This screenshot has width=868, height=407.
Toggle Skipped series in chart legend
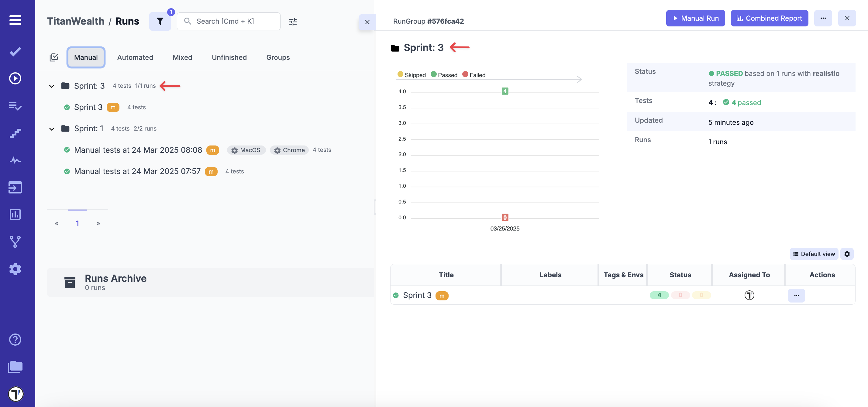click(x=412, y=75)
